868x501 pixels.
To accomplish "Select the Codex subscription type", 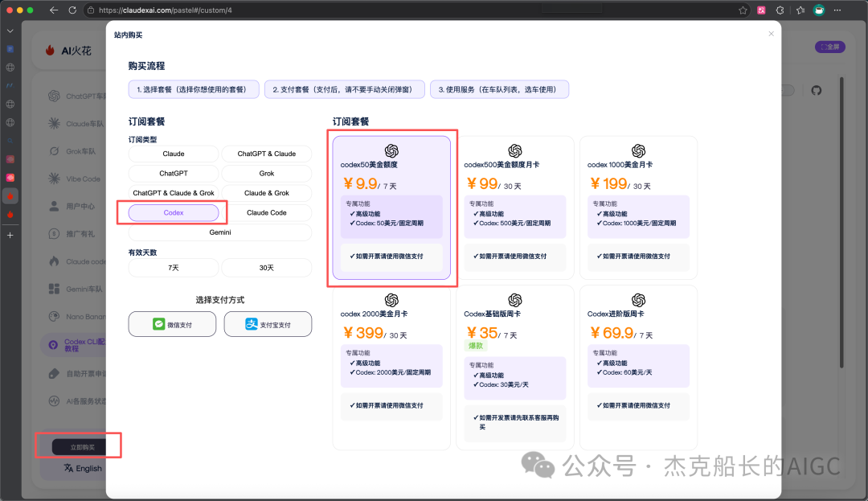I will click(x=174, y=212).
